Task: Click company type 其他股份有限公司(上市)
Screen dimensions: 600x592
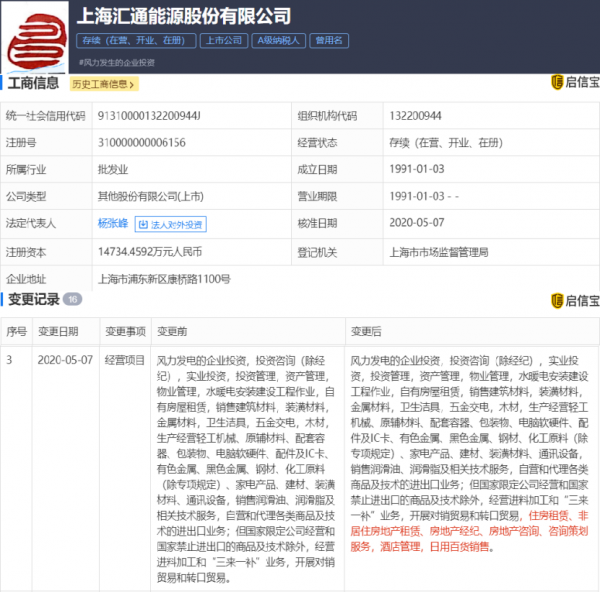Action: (x=151, y=196)
